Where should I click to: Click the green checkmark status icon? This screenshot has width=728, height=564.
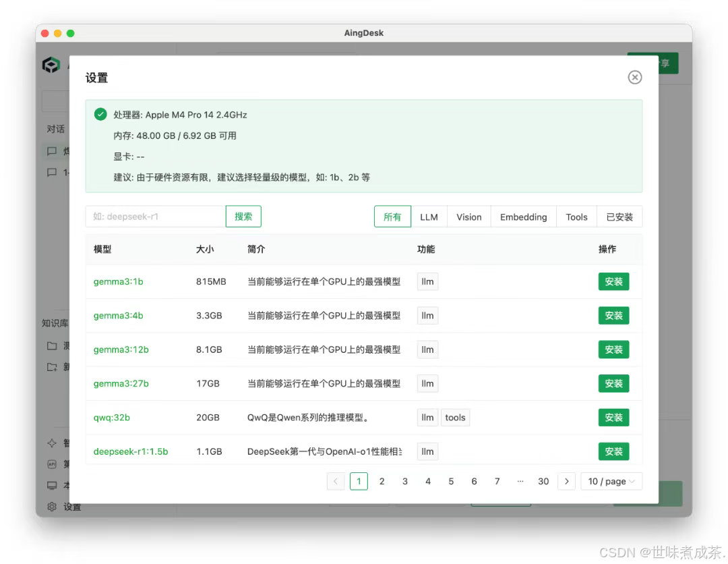pos(100,114)
